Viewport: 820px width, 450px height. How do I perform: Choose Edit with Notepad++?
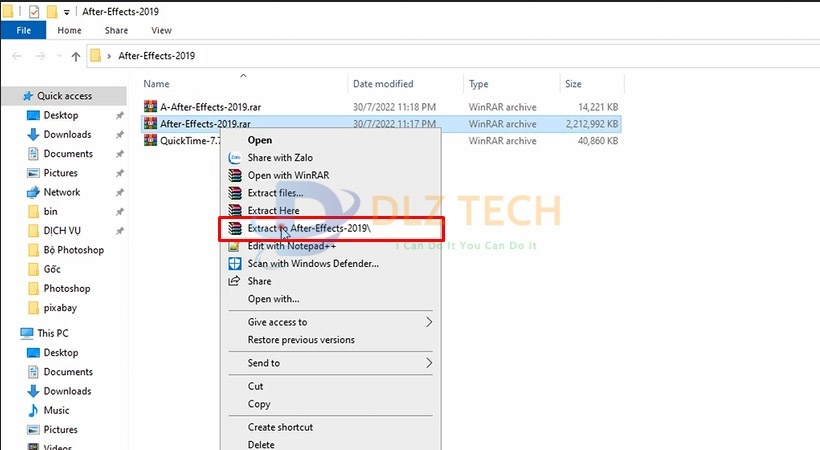pyautogui.click(x=292, y=246)
